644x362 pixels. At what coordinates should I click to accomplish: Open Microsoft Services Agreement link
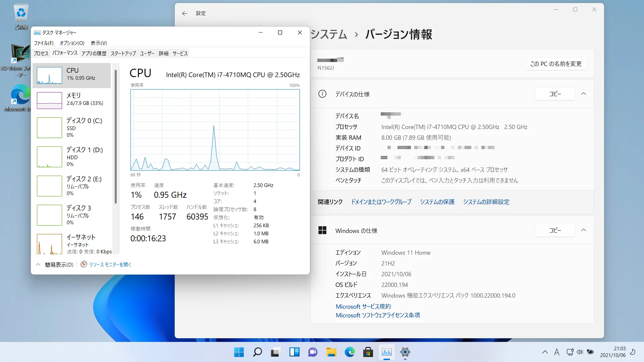(363, 306)
